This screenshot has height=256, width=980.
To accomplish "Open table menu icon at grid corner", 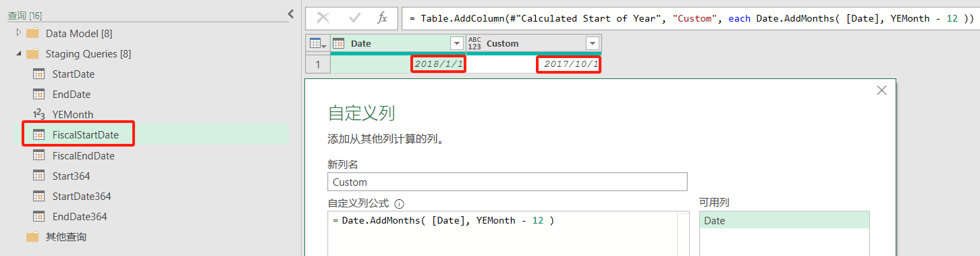I will pos(317,43).
